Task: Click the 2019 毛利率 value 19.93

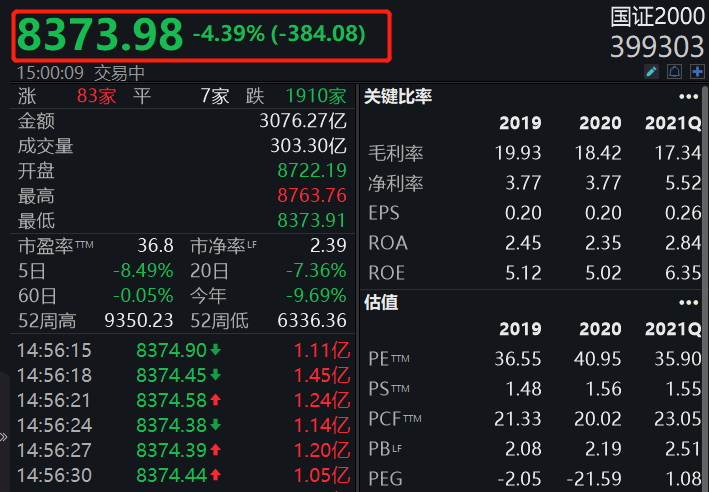Action: [518, 153]
